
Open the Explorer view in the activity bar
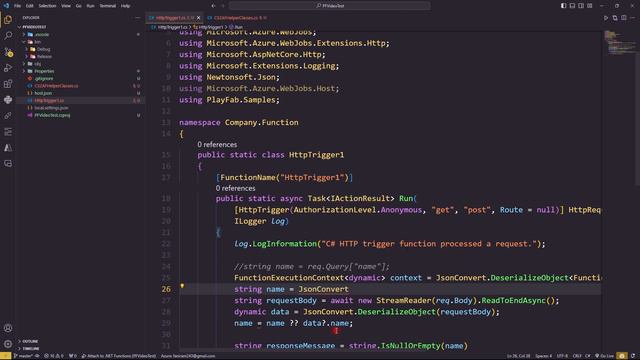[x=8, y=20]
